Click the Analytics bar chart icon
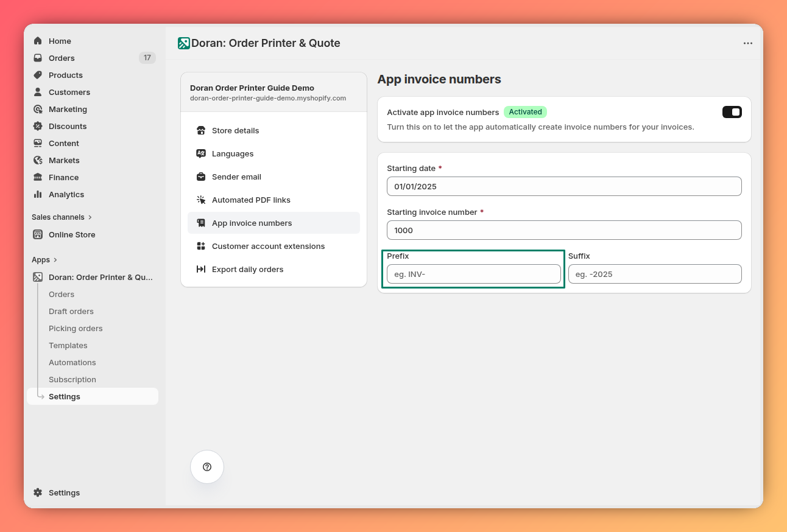 38,194
